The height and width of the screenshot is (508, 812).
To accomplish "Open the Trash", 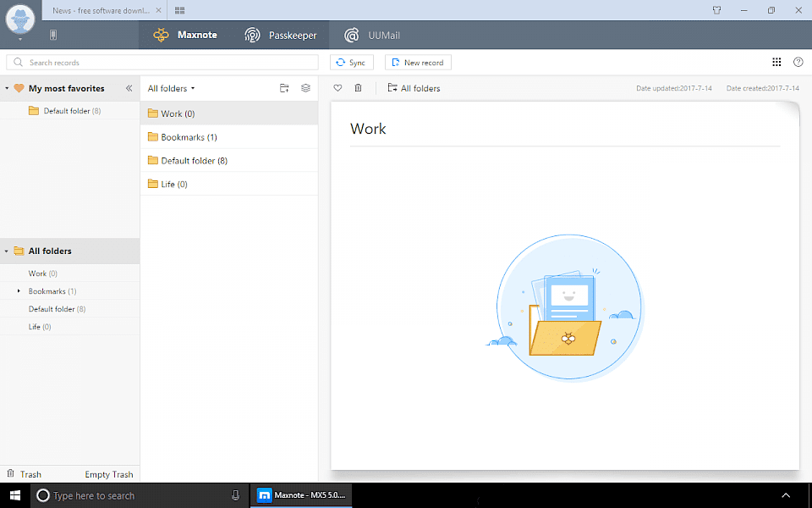I will (24, 474).
